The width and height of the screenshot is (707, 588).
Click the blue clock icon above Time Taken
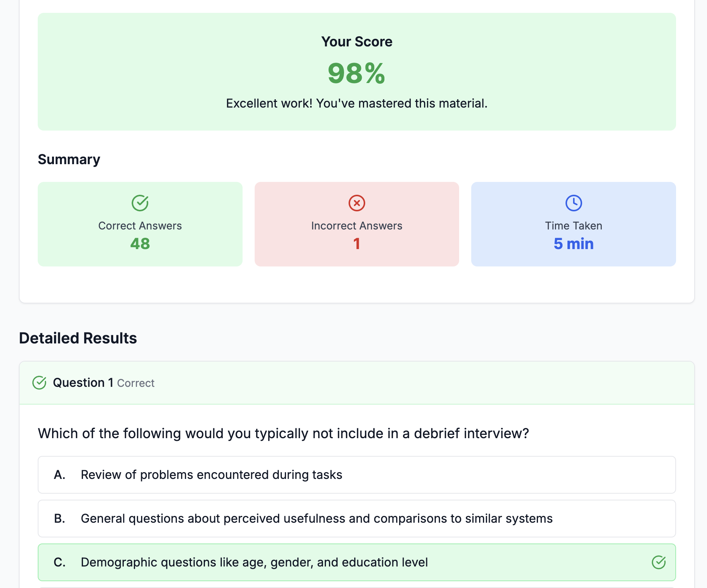click(x=573, y=203)
